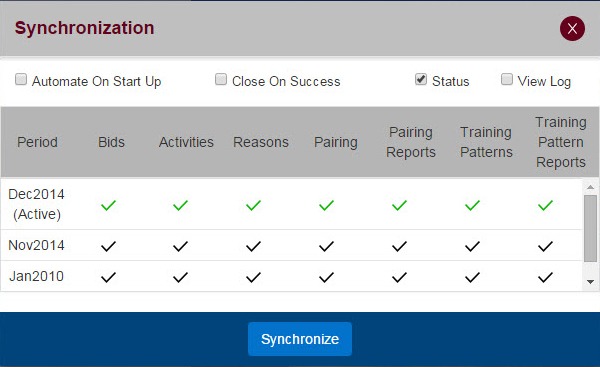Viewport: 600px width, 367px height.
Task: Click Pairing checkmark in Jan2010 row
Action: click(326, 277)
